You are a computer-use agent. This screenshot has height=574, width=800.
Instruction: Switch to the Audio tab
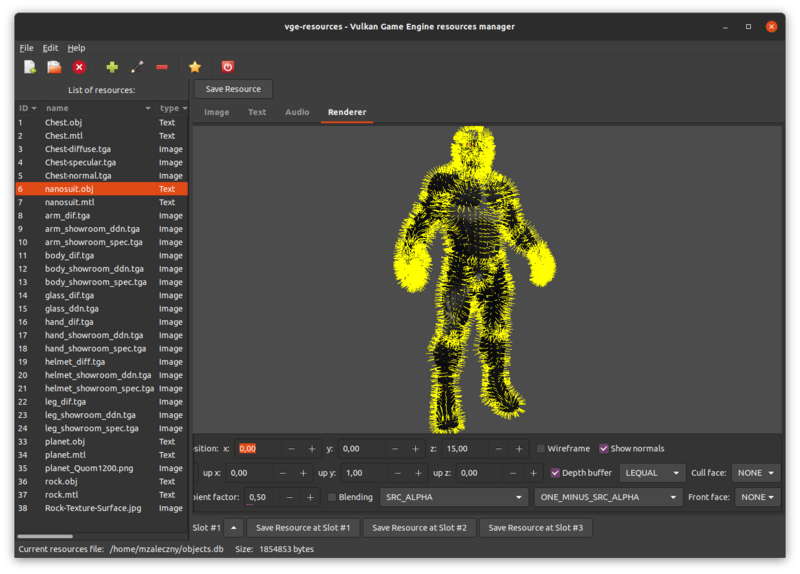click(297, 112)
